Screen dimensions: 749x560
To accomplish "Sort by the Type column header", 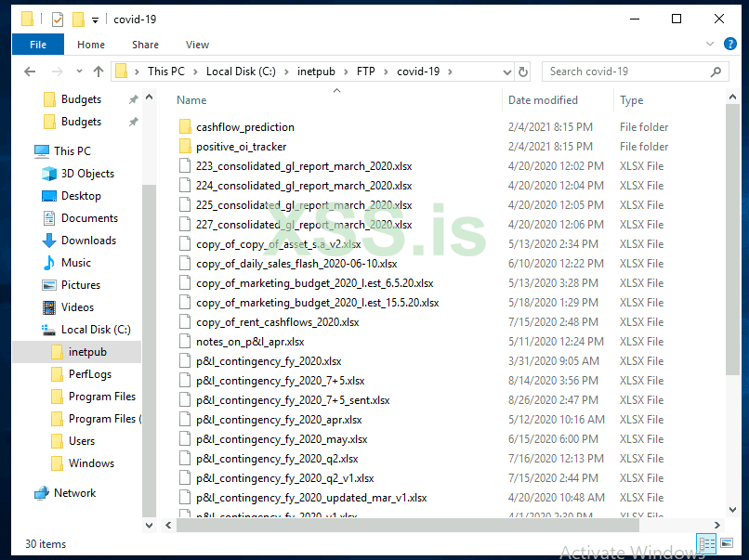I will click(x=632, y=100).
